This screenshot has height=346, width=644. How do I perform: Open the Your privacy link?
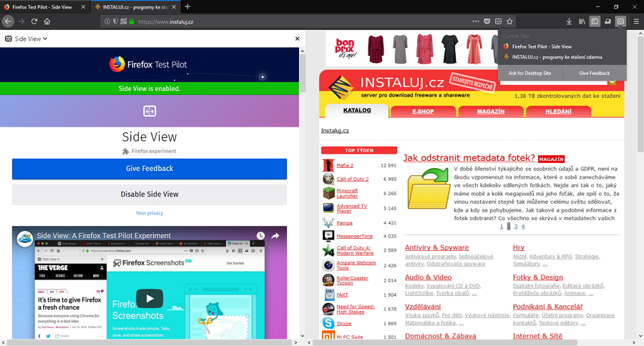(x=150, y=213)
